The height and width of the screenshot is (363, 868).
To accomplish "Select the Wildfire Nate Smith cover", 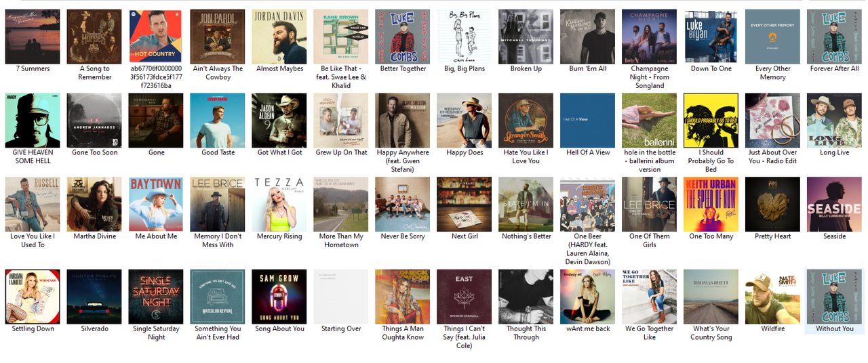I will coord(772,297).
